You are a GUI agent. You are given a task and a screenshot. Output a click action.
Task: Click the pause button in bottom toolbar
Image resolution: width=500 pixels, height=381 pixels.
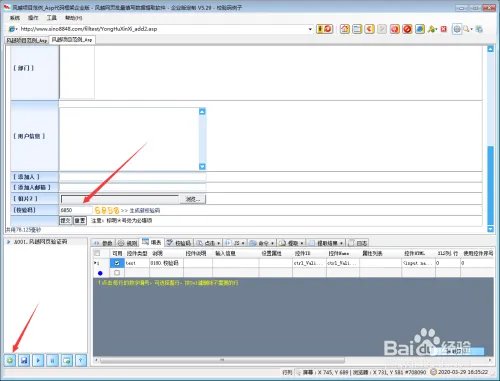53,360
